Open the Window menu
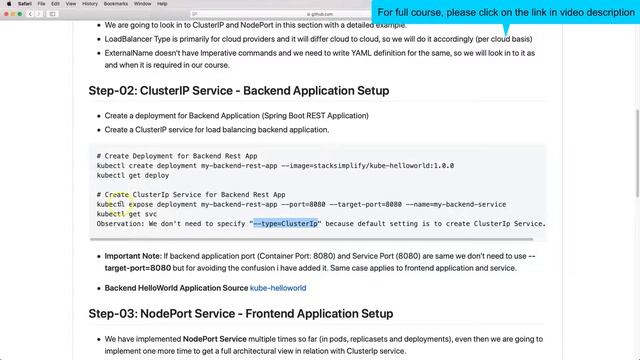This screenshot has width=640, height=360. pyautogui.click(x=142, y=4)
